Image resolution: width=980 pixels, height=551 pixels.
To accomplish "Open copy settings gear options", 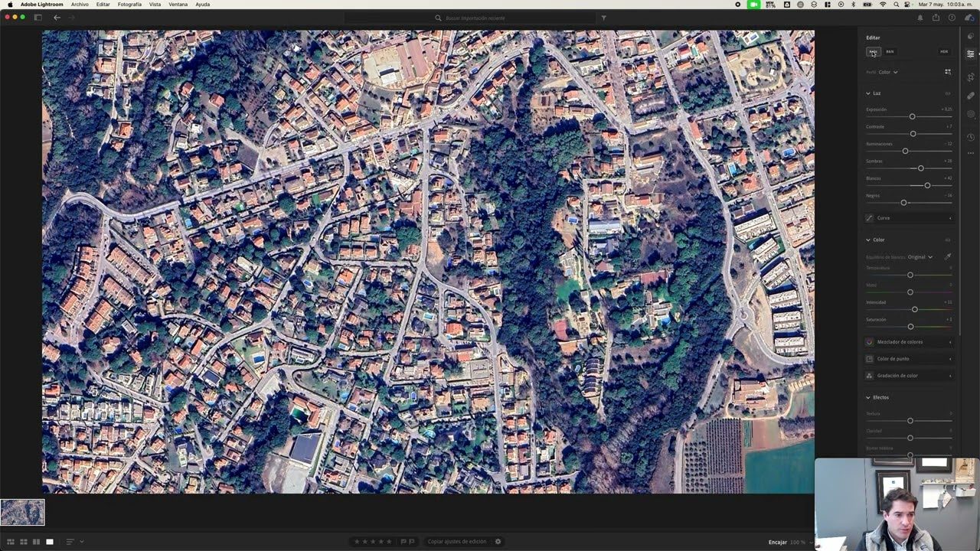I will point(498,542).
